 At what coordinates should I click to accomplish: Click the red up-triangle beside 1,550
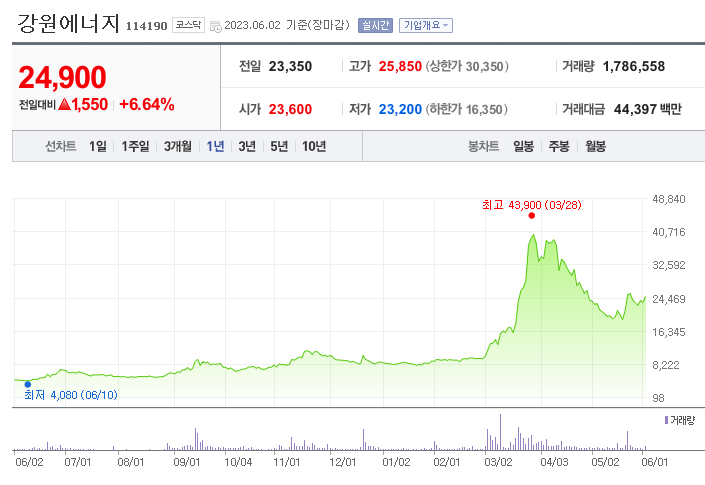click(x=64, y=104)
